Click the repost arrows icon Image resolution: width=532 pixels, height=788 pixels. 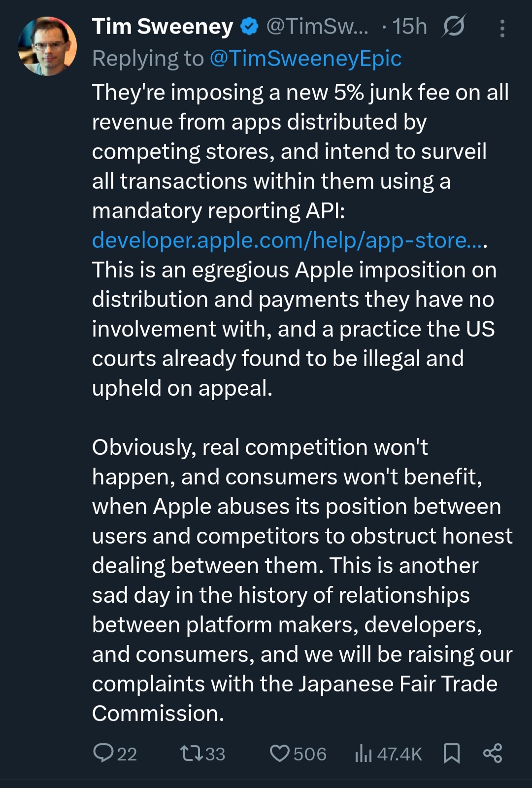(191, 753)
